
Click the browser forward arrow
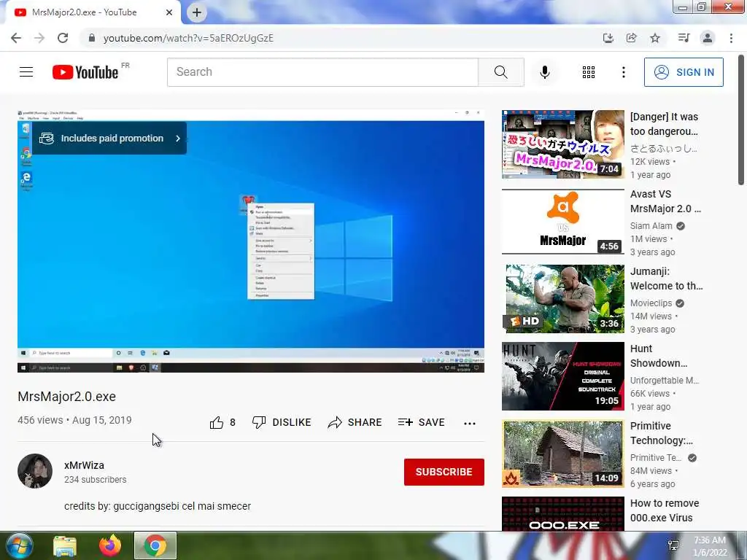39,38
